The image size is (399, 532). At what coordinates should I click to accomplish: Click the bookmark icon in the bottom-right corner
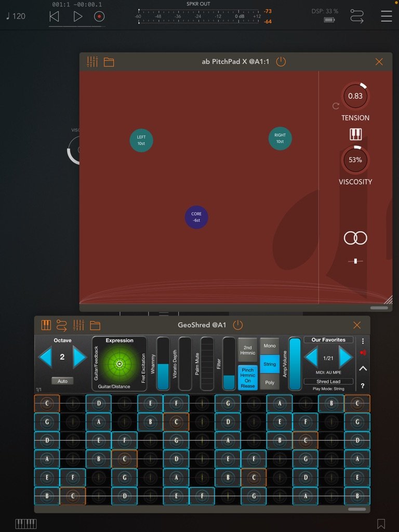381,524
